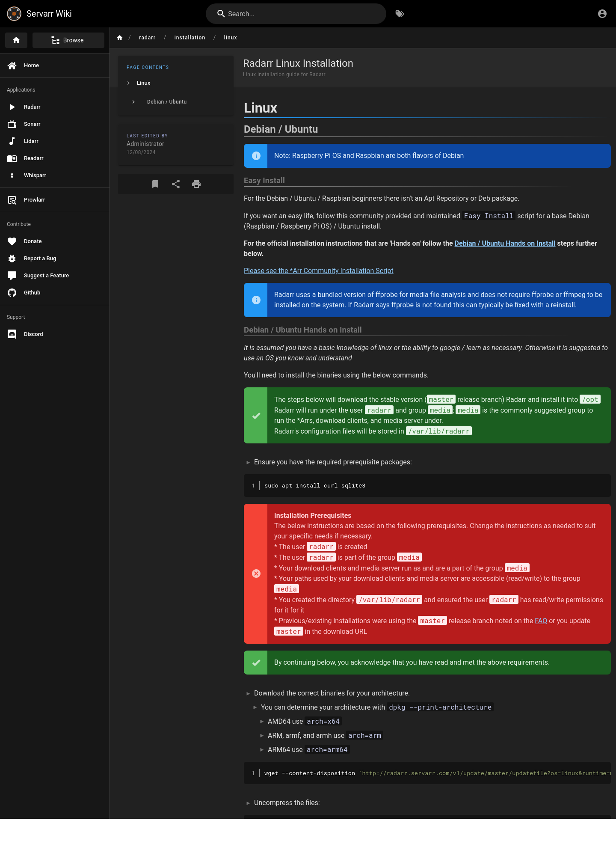Click the sidebar Home house icon

[x=12, y=65]
